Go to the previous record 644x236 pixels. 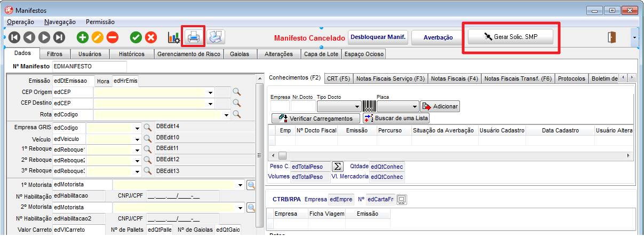pyautogui.click(x=29, y=37)
